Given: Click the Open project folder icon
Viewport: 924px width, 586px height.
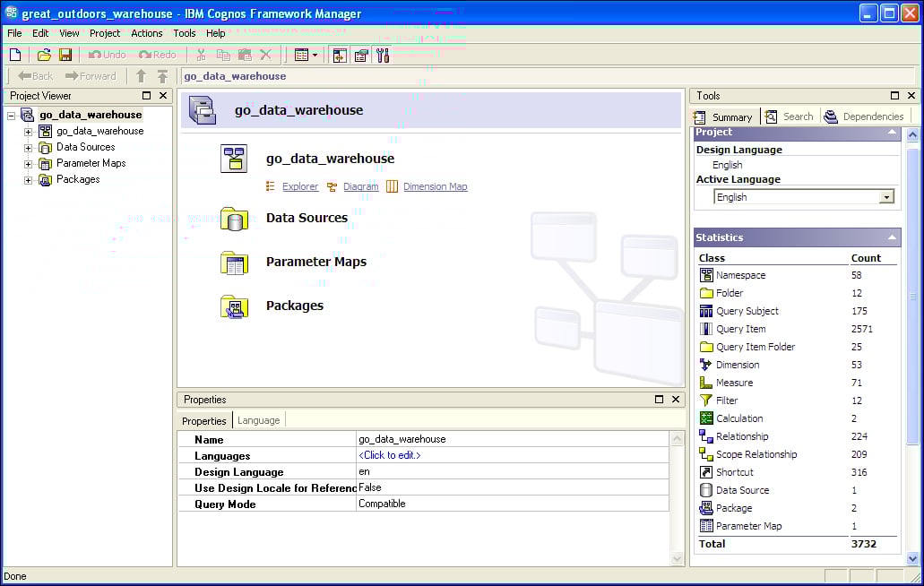Looking at the screenshot, I should pos(44,55).
